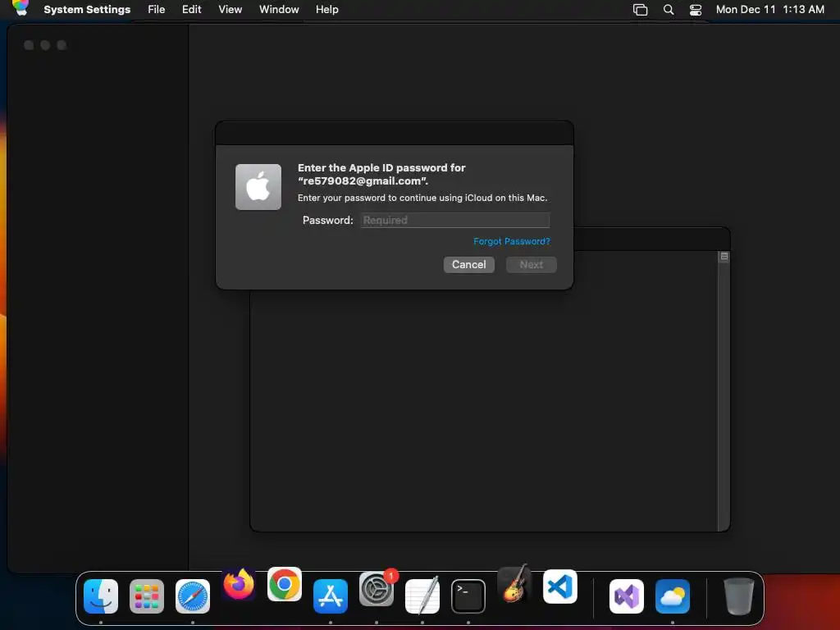This screenshot has height=630, width=840.
Task: Focus the Password input field
Action: pos(454,220)
